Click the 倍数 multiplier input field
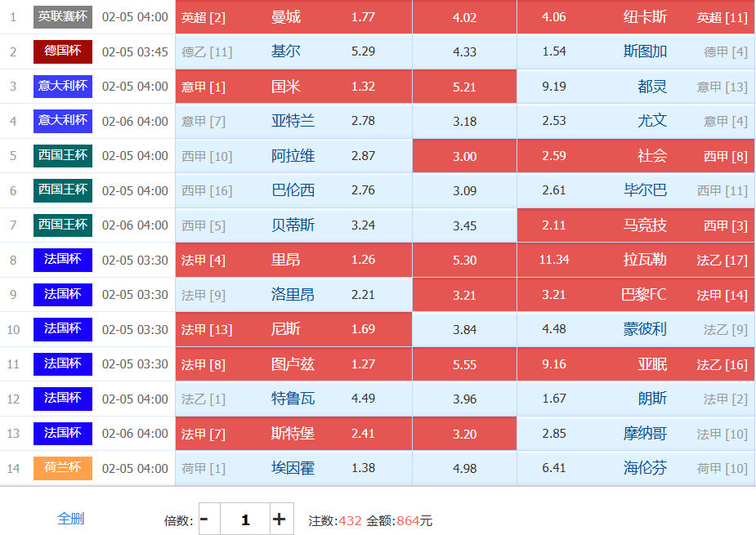Viewport: 756px width, 535px height. click(244, 519)
